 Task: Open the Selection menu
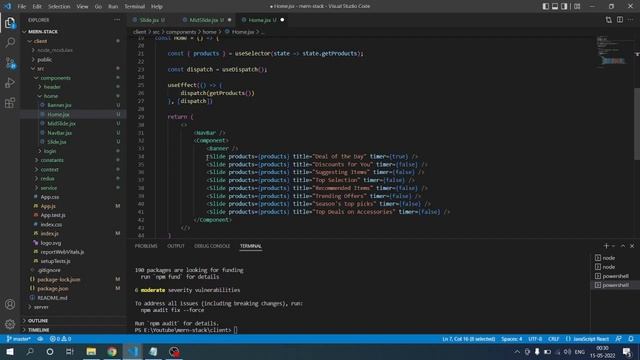[x=59, y=7]
